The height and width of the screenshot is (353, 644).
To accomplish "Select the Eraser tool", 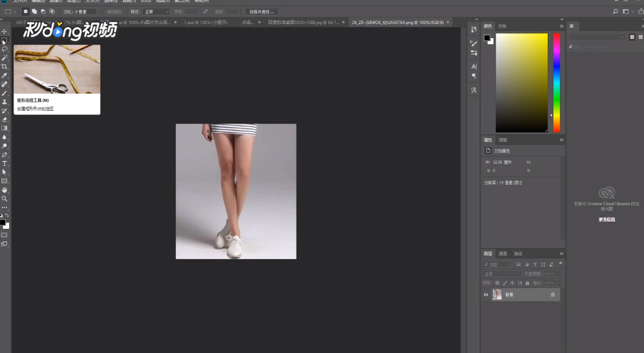I will point(4,119).
